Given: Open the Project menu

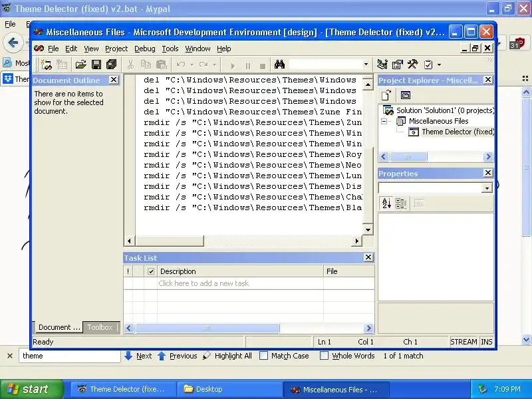Looking at the screenshot, I should point(116,49).
